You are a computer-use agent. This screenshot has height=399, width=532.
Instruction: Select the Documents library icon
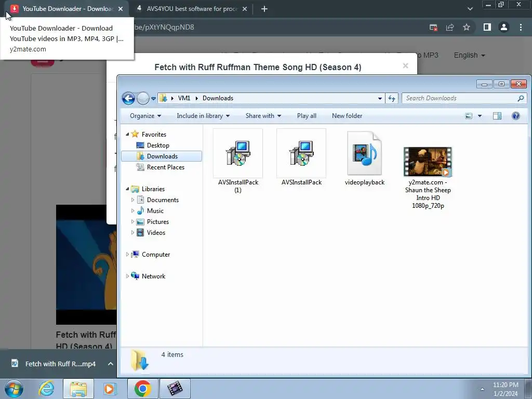coord(140,200)
